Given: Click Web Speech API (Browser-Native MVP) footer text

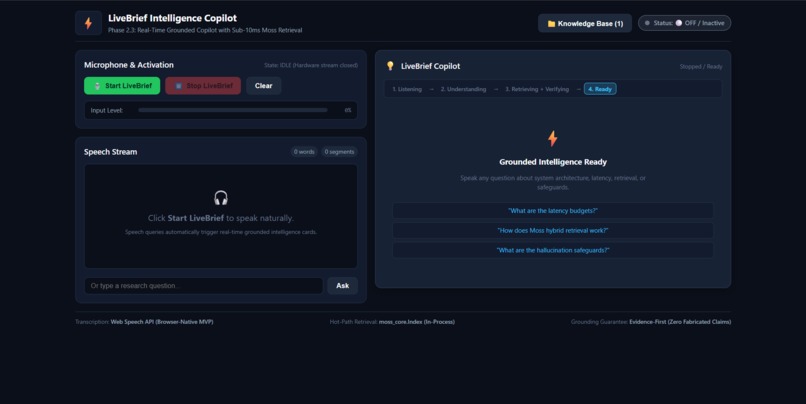Looking at the screenshot, I should tap(162, 322).
